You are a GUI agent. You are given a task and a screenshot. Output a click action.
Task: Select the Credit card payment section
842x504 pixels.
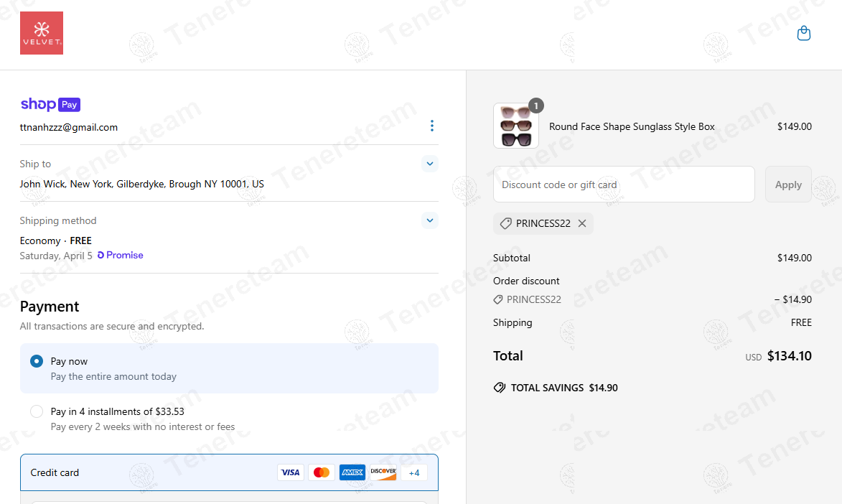229,472
